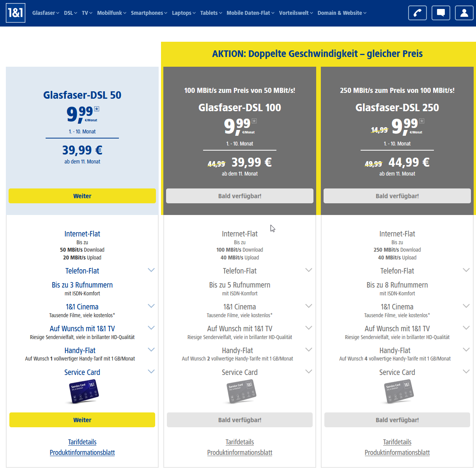Open the TV menu
The image size is (476, 469).
coord(87,13)
